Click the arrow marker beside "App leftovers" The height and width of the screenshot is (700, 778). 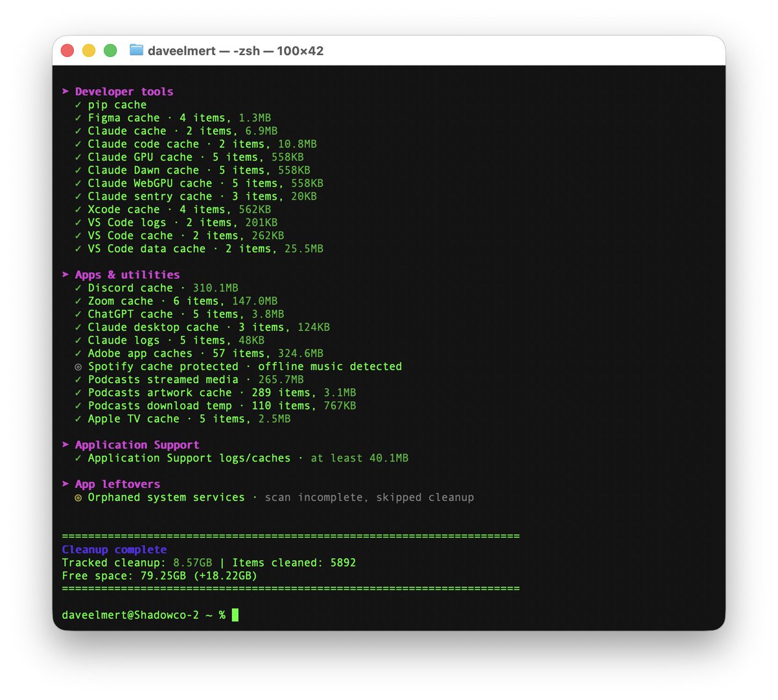tap(65, 484)
